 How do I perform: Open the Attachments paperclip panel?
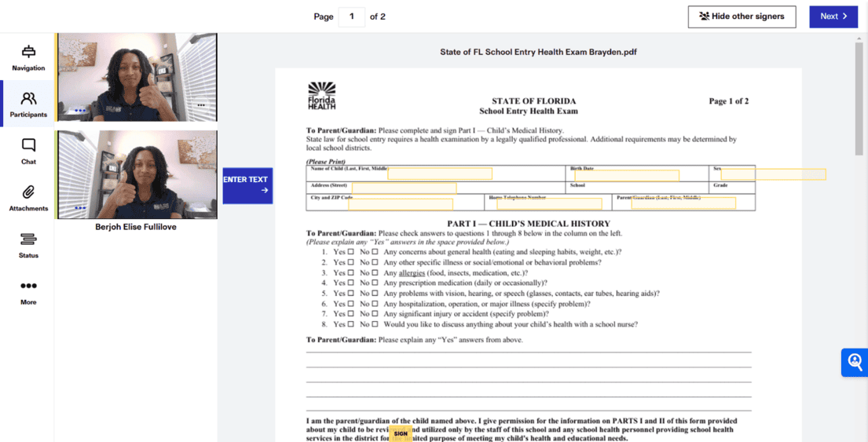28,198
